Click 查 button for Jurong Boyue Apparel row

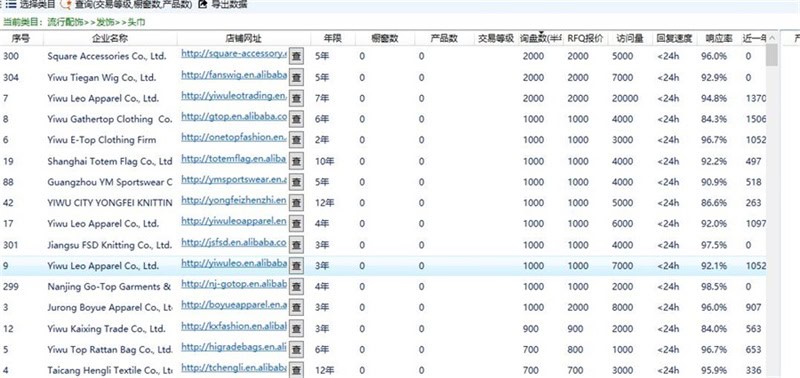tap(296, 308)
